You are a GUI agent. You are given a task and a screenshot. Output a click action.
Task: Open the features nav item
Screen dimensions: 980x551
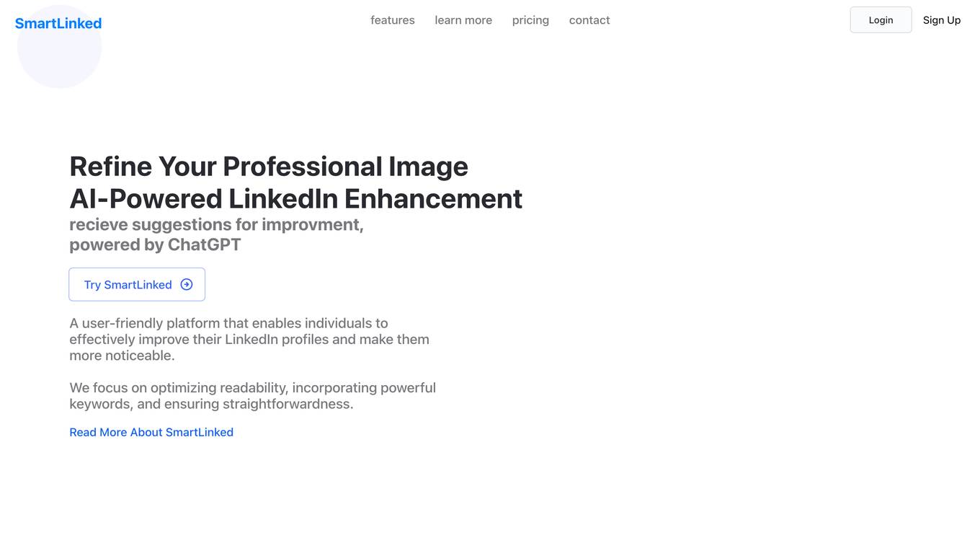click(x=393, y=20)
